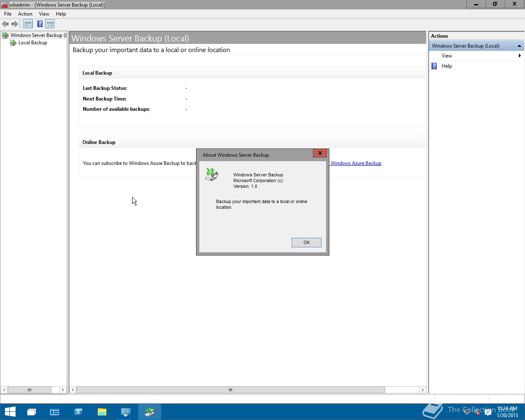Click the tree pane horizontal scrollbar thumb

(29, 390)
